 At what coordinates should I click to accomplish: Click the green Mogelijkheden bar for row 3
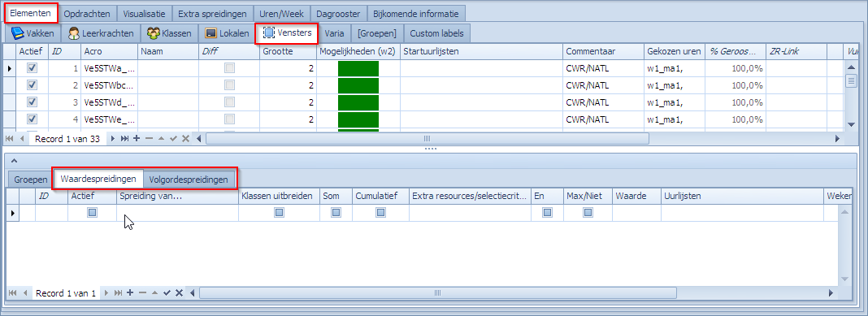point(358,102)
